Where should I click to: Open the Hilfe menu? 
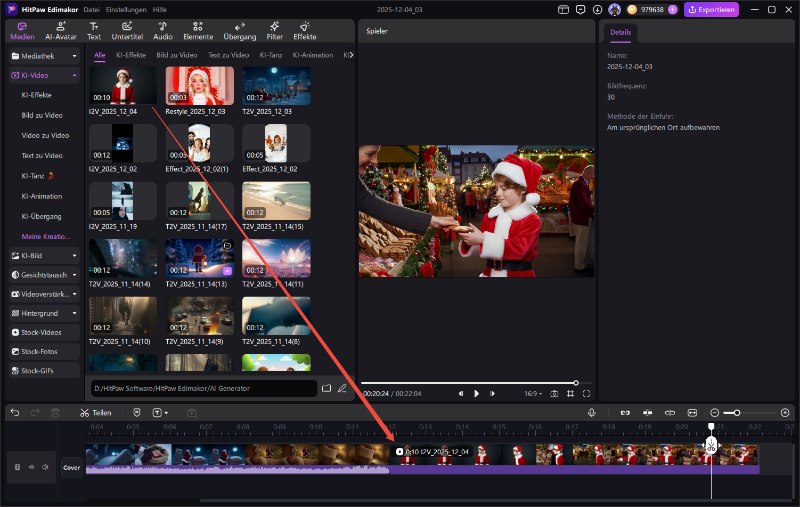click(x=160, y=10)
